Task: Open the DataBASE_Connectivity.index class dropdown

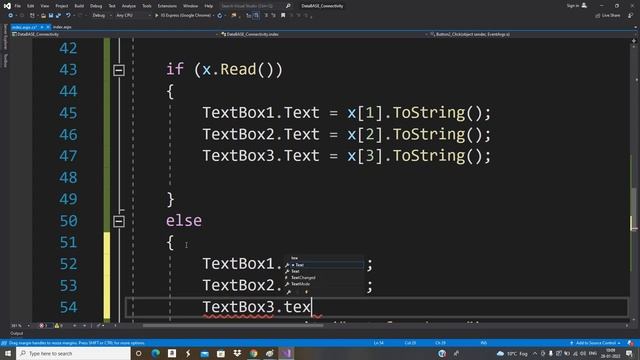Action: [x=324, y=34]
